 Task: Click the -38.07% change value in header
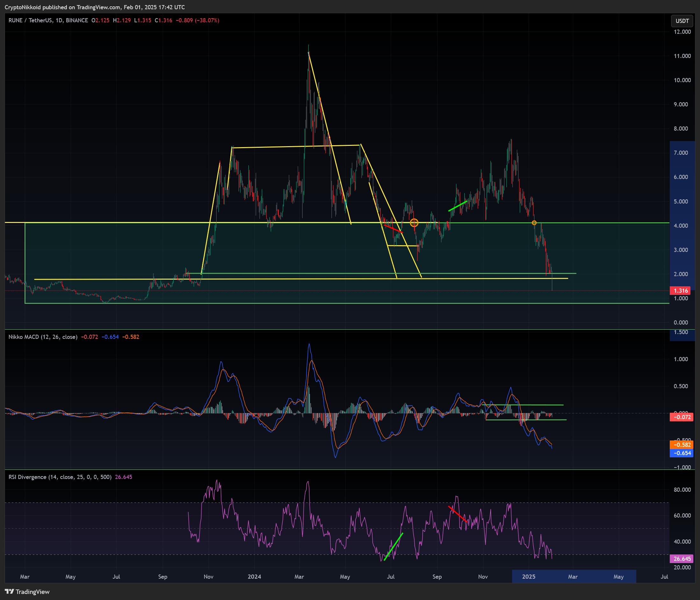207,20
